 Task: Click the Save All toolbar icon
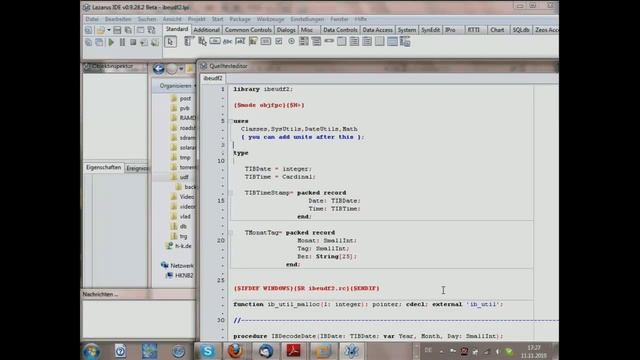click(x=129, y=30)
